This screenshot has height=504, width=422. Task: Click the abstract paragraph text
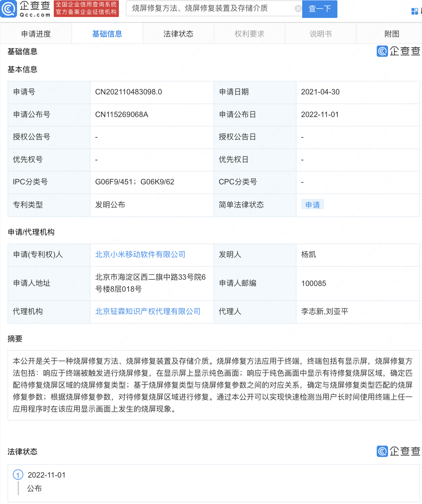tap(213, 385)
